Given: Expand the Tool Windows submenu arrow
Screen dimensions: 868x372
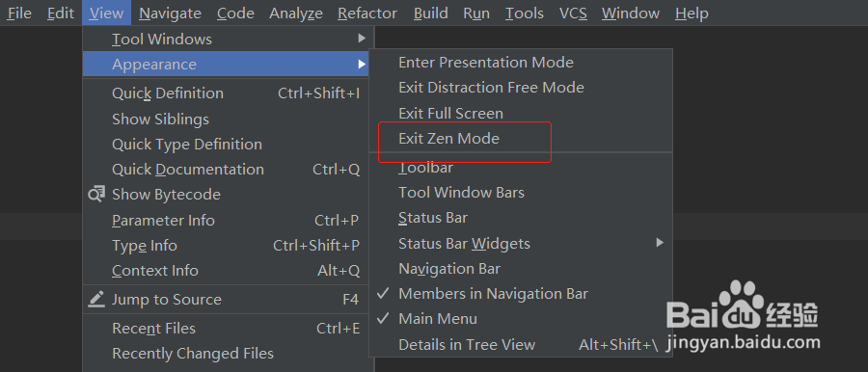Looking at the screenshot, I should 362,39.
